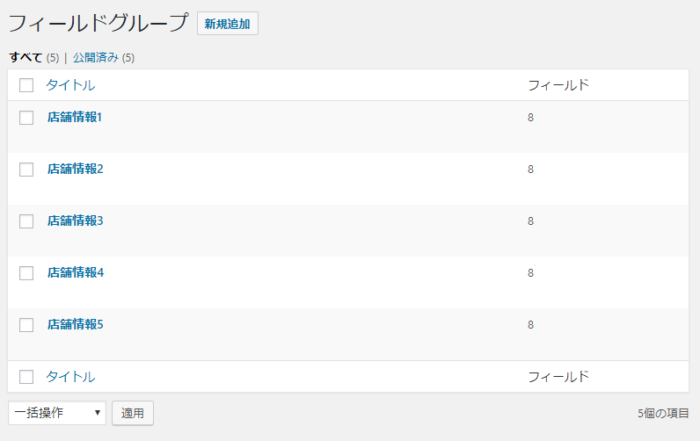Open the 店舗情報4 field group

75,273
